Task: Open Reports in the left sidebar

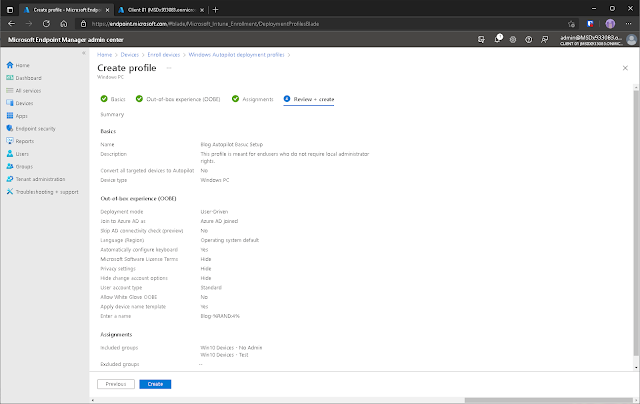Action: (x=20, y=141)
